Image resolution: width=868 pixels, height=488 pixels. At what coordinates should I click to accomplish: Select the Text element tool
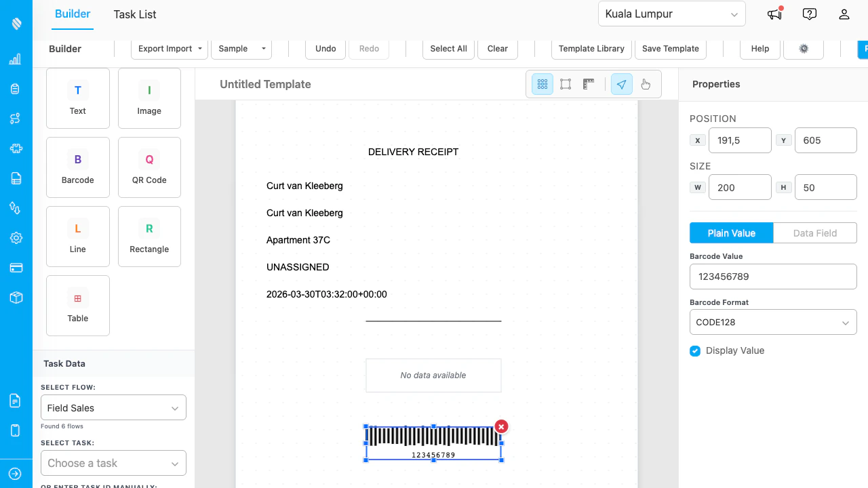[77, 98]
